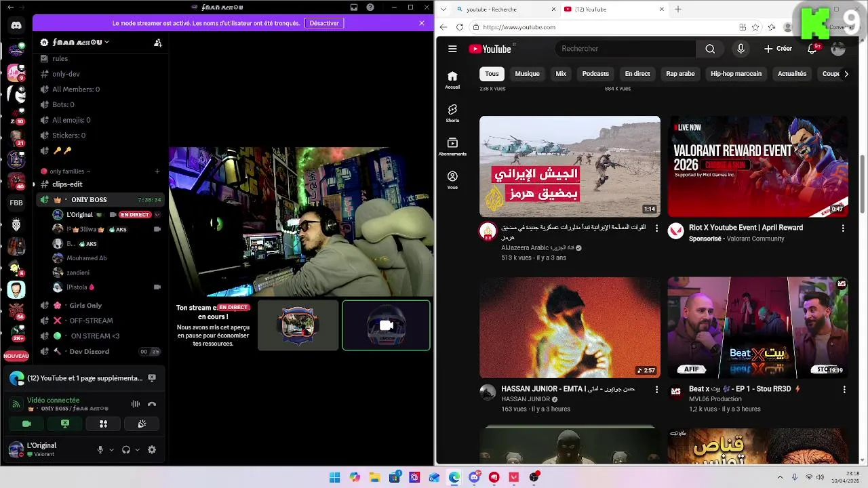This screenshot has width=868, height=488.
Task: Click YouTube Rechercher search field
Action: coord(625,49)
